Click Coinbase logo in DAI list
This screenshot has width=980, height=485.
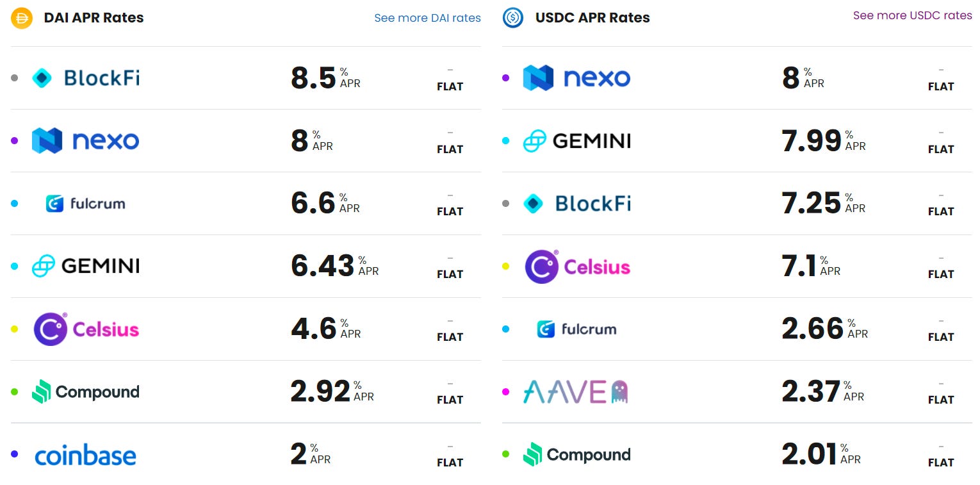(x=85, y=456)
